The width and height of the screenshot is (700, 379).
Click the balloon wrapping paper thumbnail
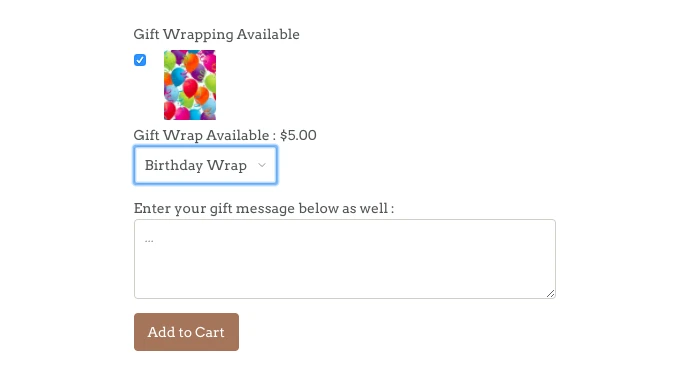tap(190, 85)
